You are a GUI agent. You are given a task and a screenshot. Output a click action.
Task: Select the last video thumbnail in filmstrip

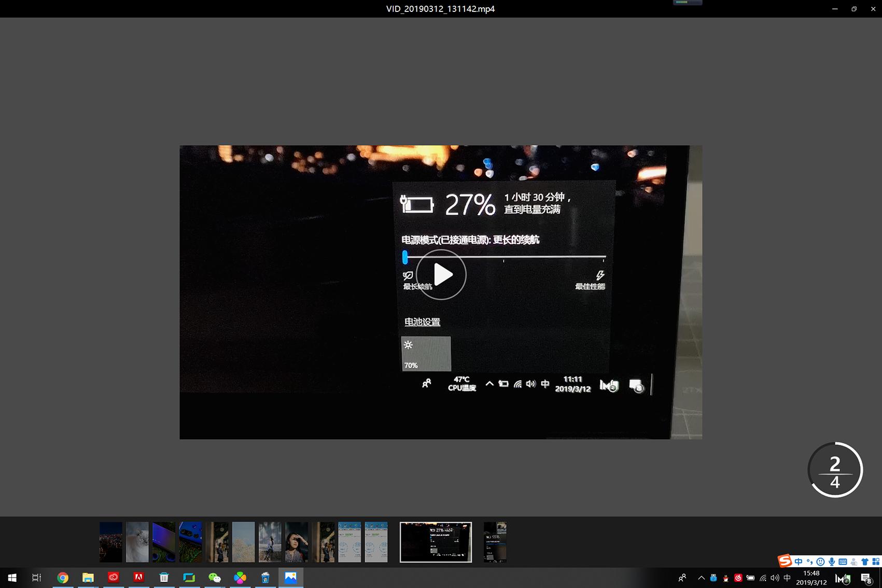tap(495, 542)
